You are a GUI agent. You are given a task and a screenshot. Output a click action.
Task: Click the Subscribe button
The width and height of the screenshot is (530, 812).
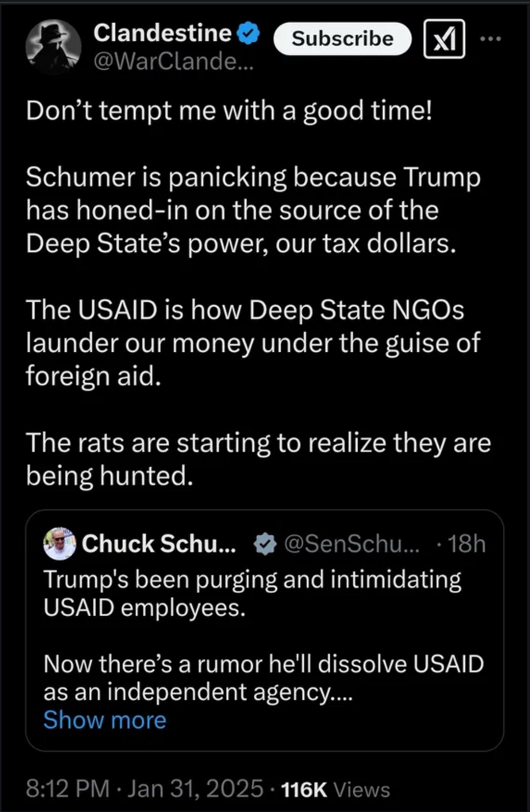click(x=342, y=38)
